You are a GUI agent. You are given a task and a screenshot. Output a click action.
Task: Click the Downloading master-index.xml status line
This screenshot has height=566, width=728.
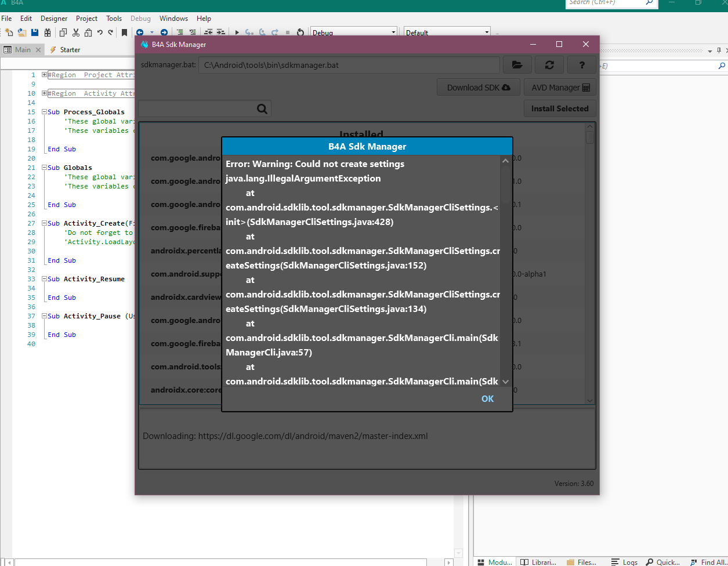tap(285, 436)
